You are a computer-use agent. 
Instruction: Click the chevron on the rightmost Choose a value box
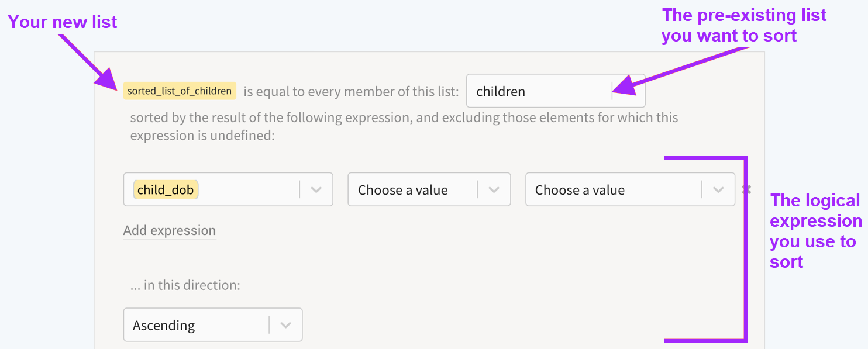pos(719,189)
